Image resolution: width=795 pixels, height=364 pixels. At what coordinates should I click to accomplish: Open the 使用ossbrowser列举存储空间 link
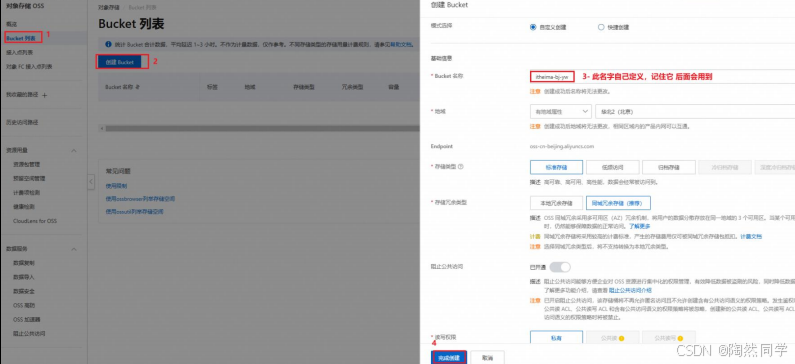coord(140,199)
